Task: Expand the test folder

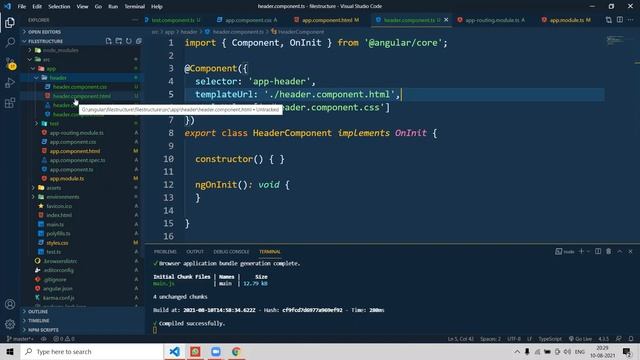Action: pos(54,123)
